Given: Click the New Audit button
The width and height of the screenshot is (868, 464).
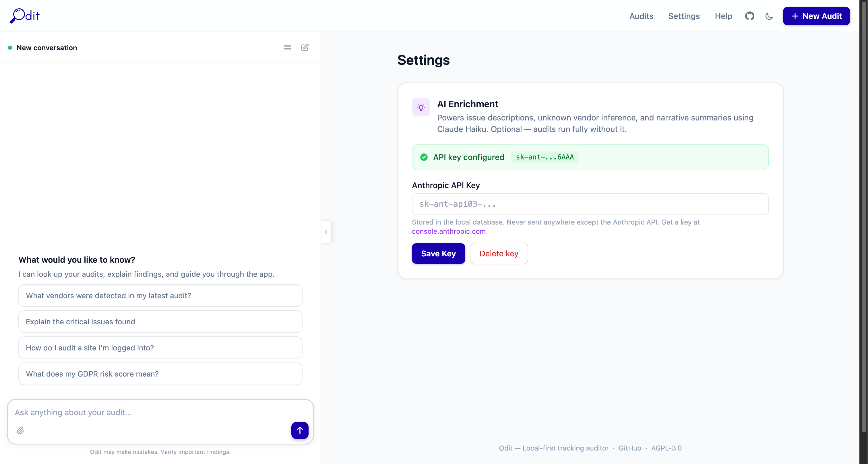Looking at the screenshot, I should (x=816, y=16).
